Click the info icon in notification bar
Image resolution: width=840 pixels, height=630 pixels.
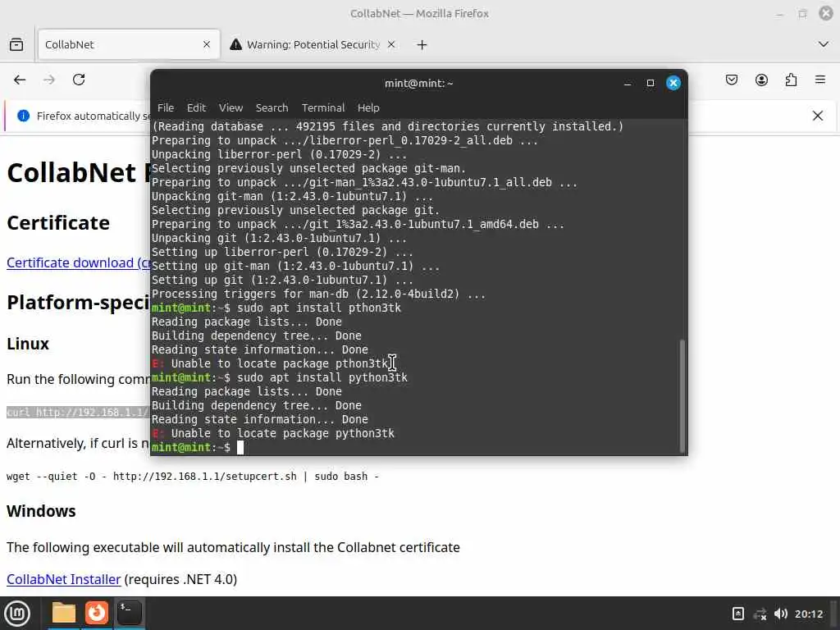[23, 116]
